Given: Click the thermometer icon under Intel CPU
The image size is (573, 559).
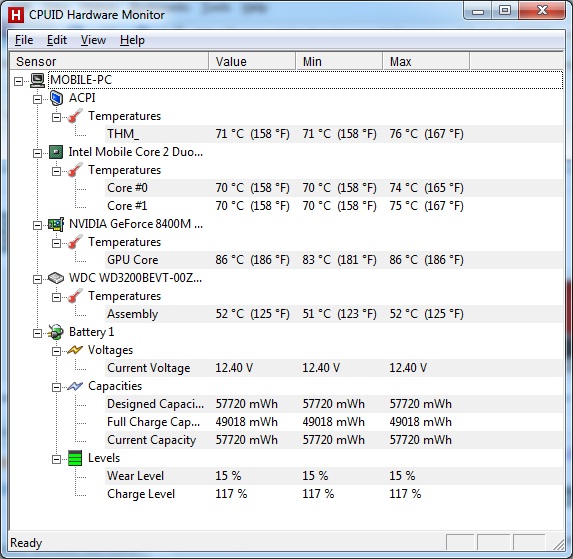Looking at the screenshot, I should coord(75,170).
